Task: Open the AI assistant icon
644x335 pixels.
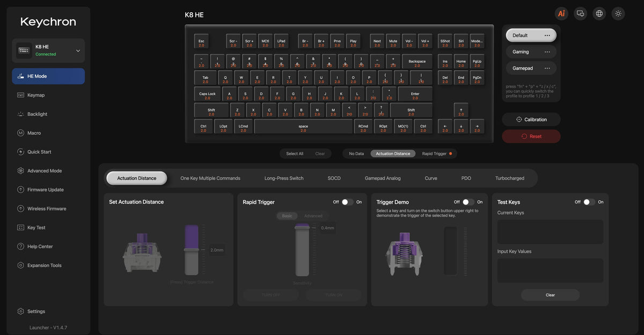Action: (561, 13)
